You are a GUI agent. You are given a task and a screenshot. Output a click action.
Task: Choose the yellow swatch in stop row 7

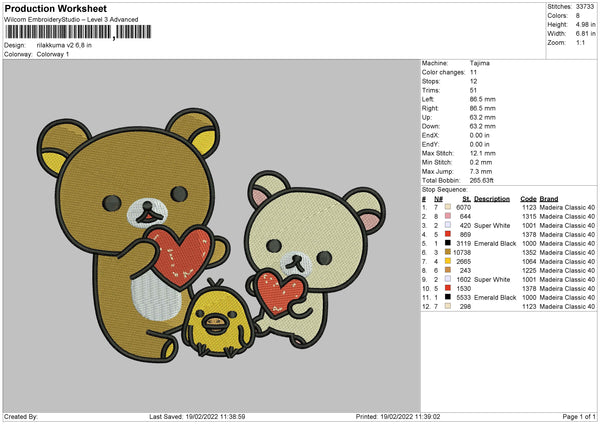448,261
